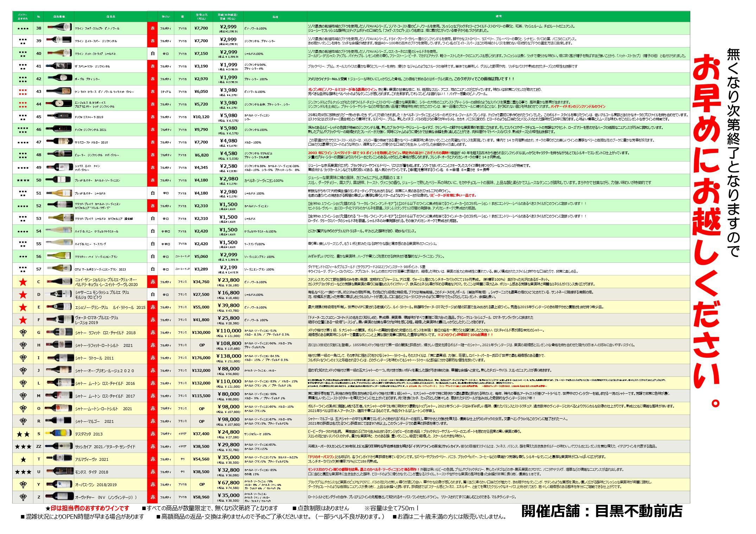Click the emblem icon in row I
Screen dimensions: 756x534
click(23, 358)
